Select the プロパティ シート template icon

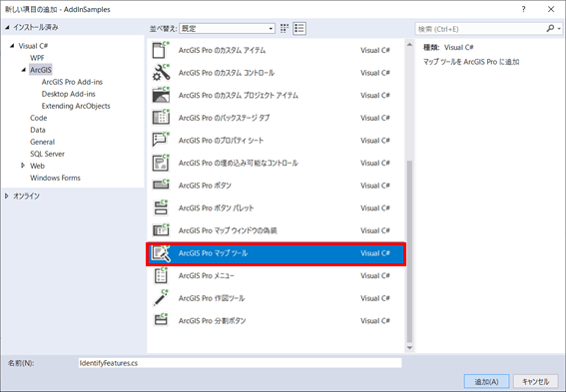click(161, 141)
